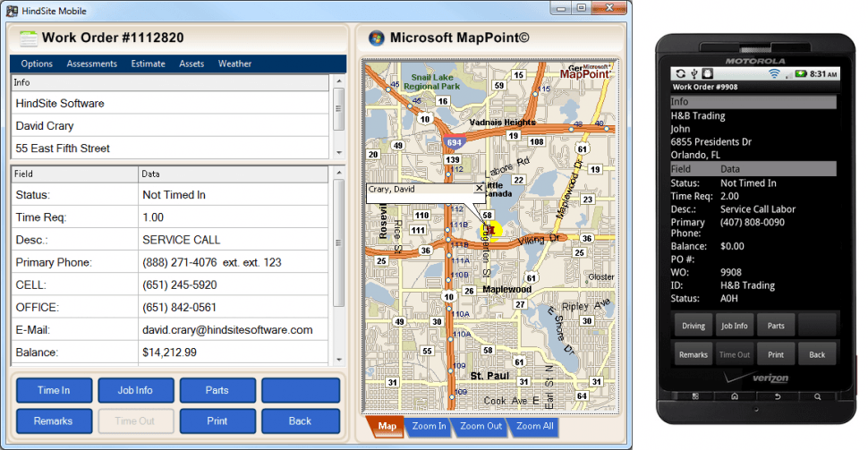Click the OFFICE number (651) 842-0561
868x450 pixels.
(233, 307)
